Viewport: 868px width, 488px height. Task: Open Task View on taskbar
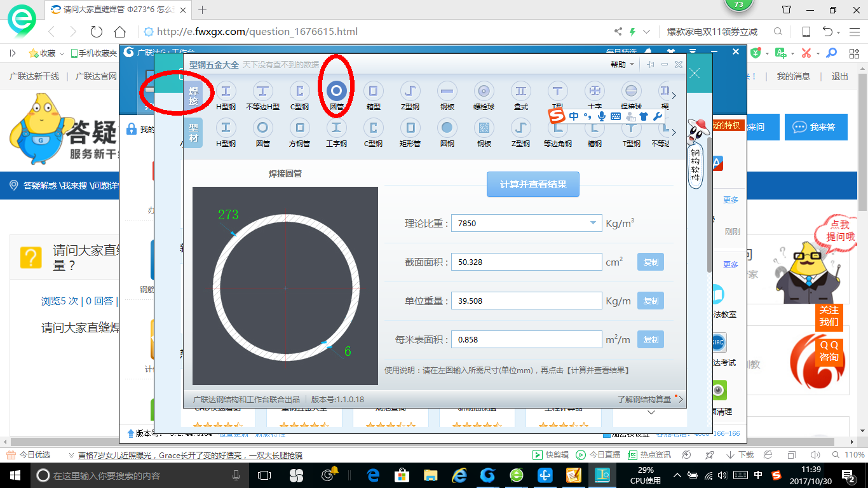click(x=264, y=475)
